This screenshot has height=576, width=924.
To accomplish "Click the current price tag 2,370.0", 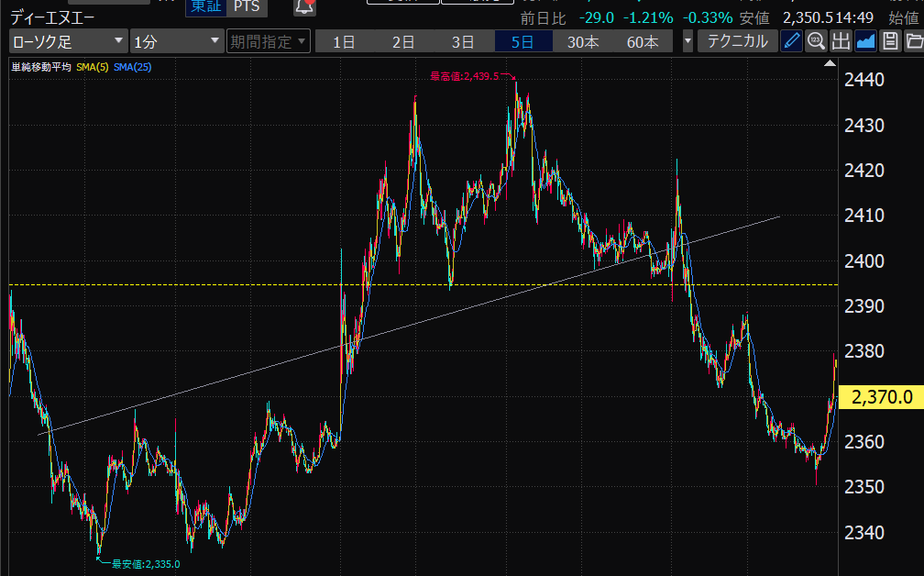I will click(x=881, y=397).
